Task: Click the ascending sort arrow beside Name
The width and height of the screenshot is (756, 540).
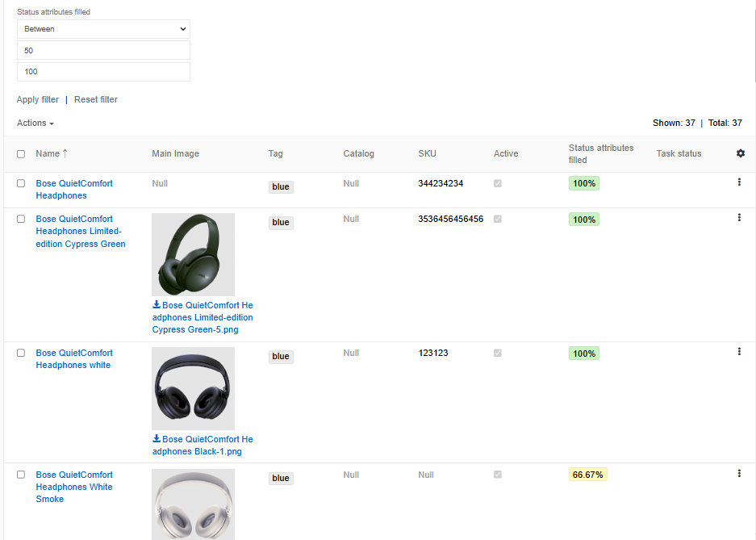Action: coord(65,153)
